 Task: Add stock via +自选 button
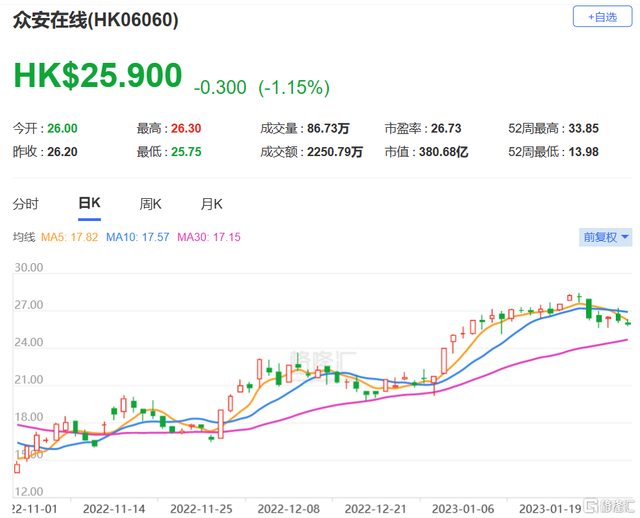point(602,17)
